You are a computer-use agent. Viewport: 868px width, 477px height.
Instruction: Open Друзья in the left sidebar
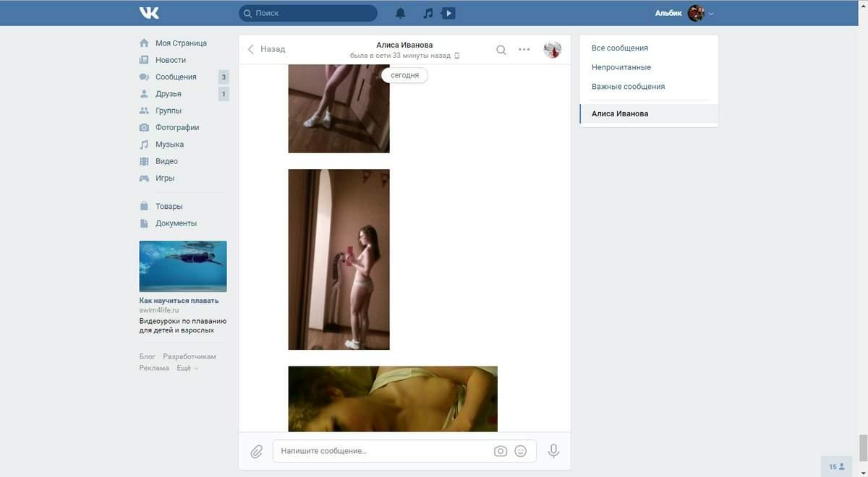[168, 94]
